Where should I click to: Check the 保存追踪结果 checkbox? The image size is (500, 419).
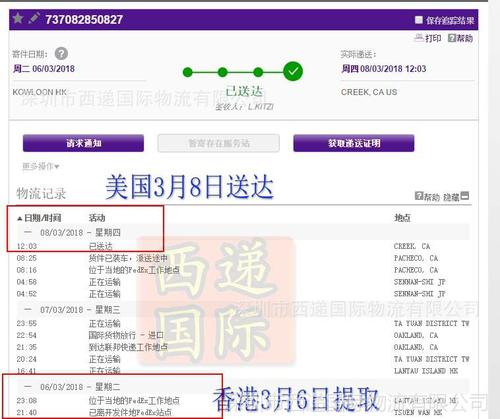tap(419, 20)
